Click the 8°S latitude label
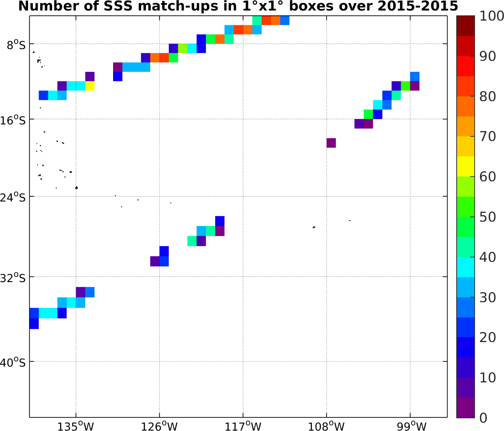The height and width of the screenshot is (431, 504). 16,46
